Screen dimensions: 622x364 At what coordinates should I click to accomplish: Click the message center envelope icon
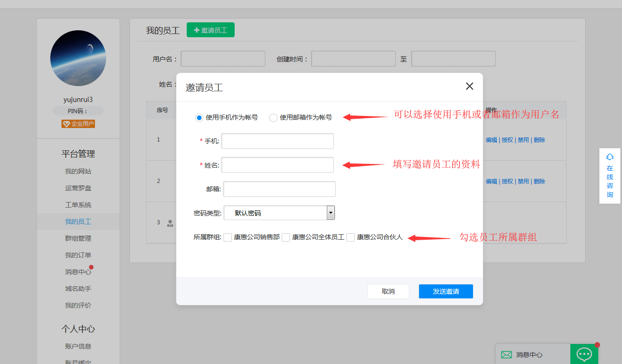[x=506, y=355]
